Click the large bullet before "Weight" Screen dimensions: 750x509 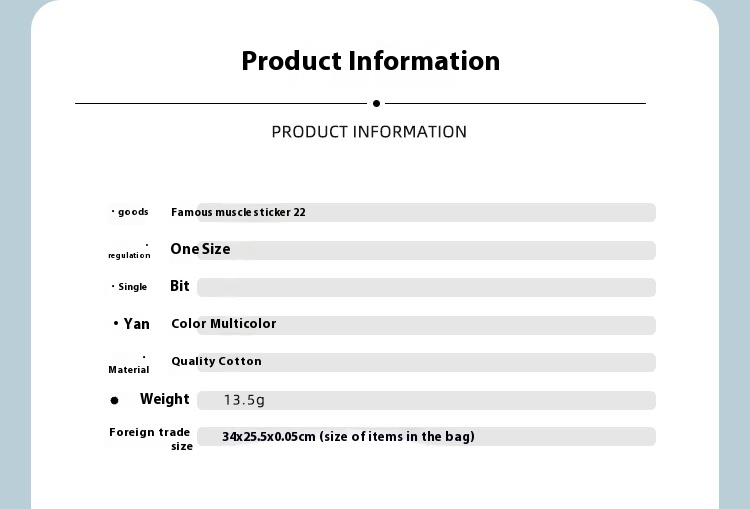tap(114, 400)
